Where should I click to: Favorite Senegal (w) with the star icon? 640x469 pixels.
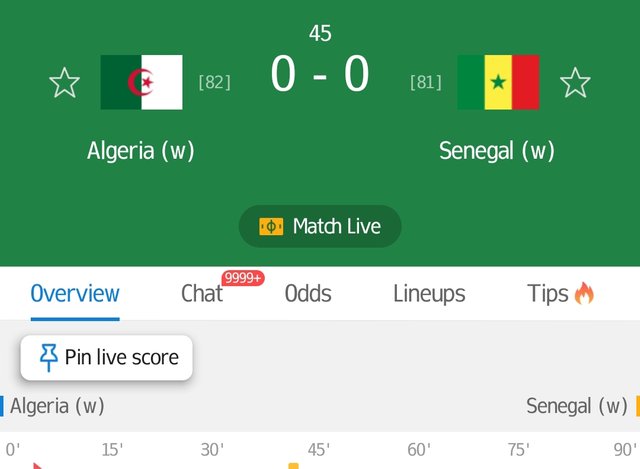point(575,83)
